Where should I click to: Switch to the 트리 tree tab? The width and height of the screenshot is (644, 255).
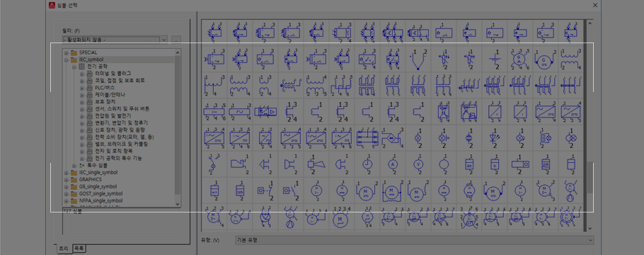(64, 249)
